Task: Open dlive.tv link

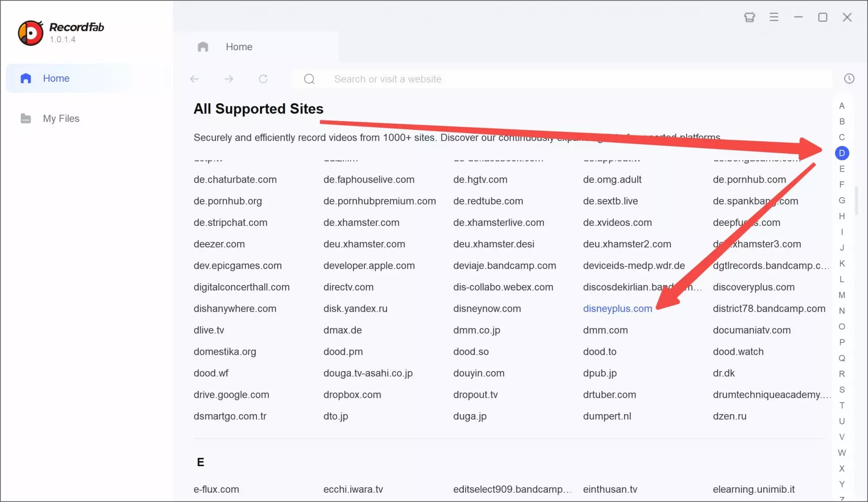Action: 208,330
